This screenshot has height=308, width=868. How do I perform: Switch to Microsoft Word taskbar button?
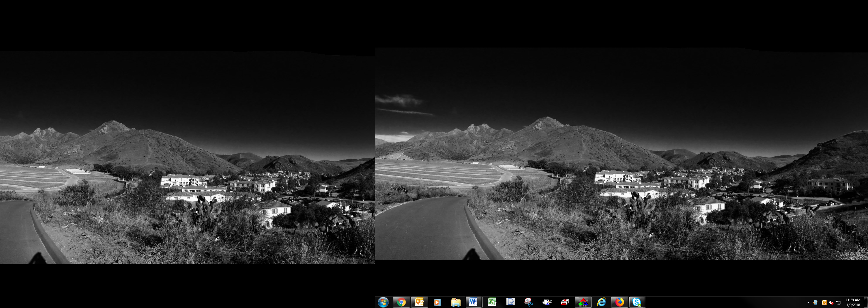tap(473, 302)
